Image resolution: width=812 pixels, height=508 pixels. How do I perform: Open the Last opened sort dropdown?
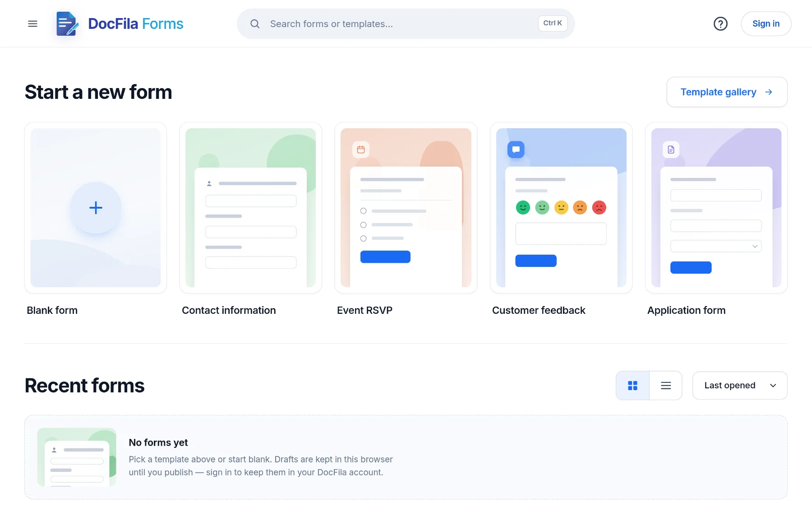point(740,386)
